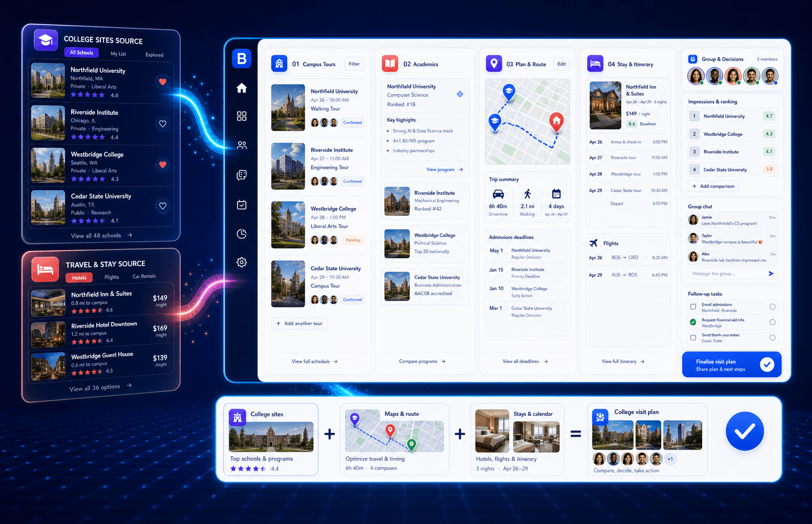Toggle favorite heart for Cedar State University
The image size is (812, 524).
[163, 206]
